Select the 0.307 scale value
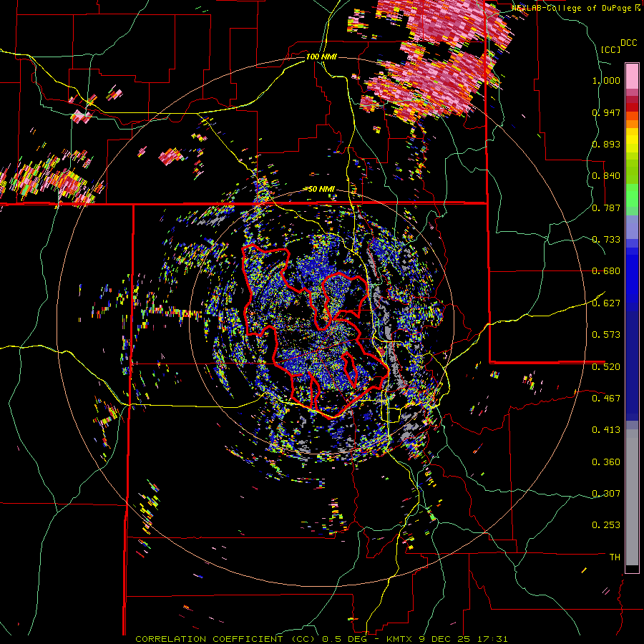The width and height of the screenshot is (644, 644). tap(606, 493)
